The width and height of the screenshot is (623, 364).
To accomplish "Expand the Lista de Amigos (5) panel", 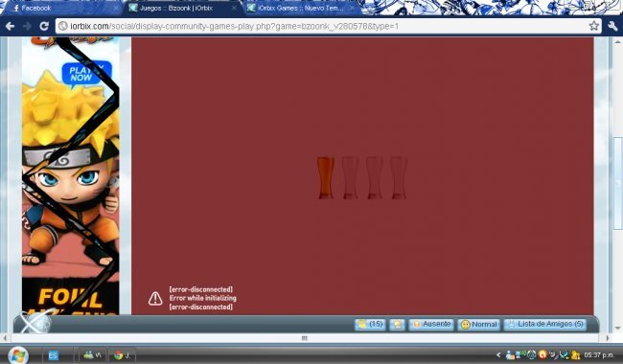I will (545, 325).
